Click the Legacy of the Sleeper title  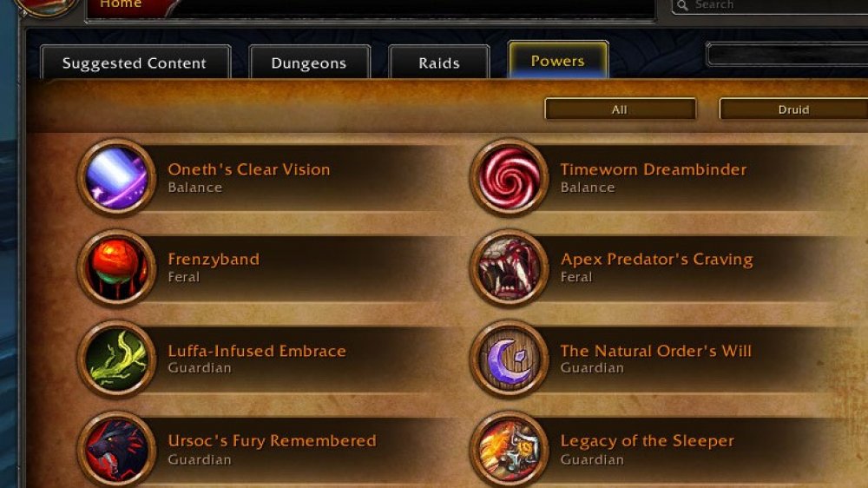[x=648, y=441]
